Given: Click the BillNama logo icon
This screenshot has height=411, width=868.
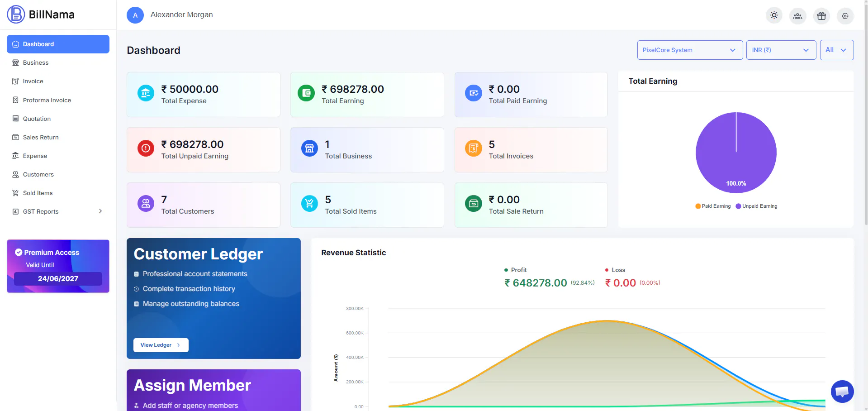Looking at the screenshot, I should coord(16,14).
